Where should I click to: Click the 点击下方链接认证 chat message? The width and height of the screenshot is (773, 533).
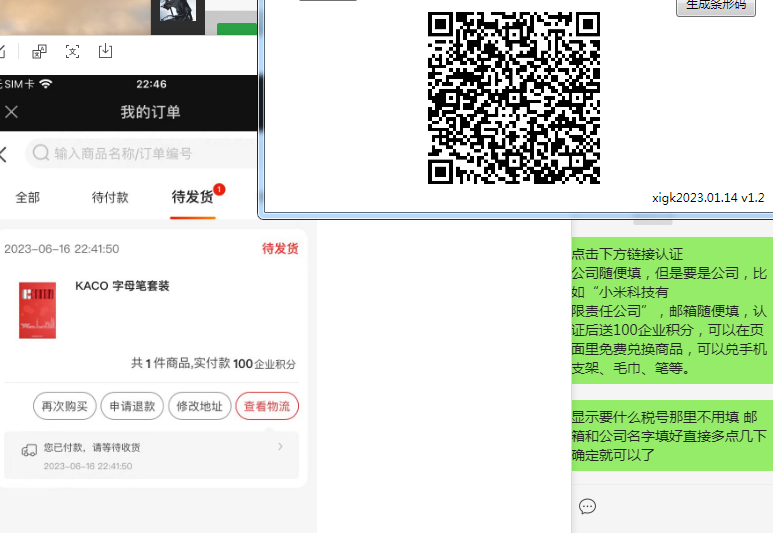(672, 311)
